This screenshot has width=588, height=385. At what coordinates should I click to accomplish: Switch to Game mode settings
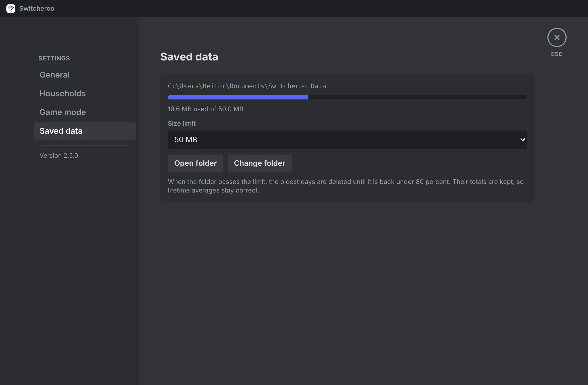coord(85,112)
